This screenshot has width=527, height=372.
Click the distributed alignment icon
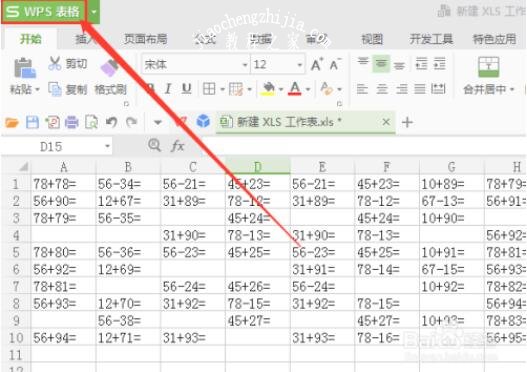pyautogui.click(x=438, y=89)
